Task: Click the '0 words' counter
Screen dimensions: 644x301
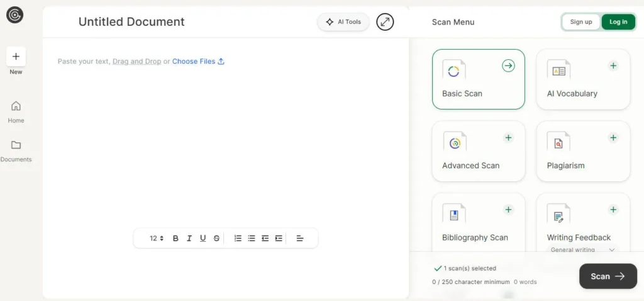Action: [525, 282]
